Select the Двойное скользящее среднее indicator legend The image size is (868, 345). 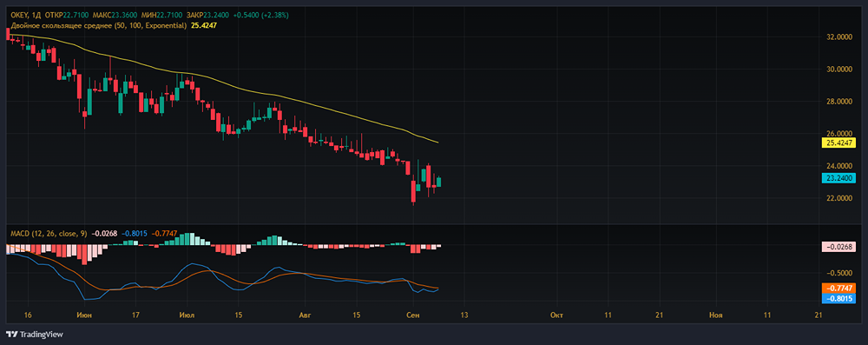coord(99,25)
